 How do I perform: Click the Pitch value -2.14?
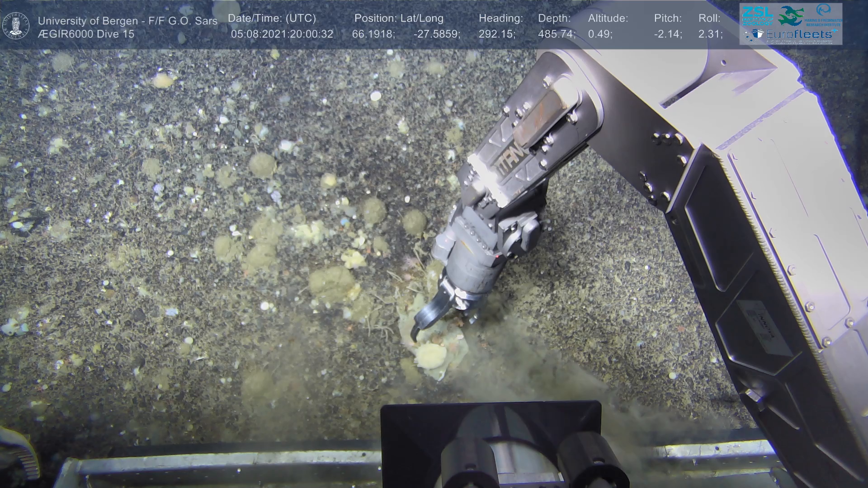point(668,34)
